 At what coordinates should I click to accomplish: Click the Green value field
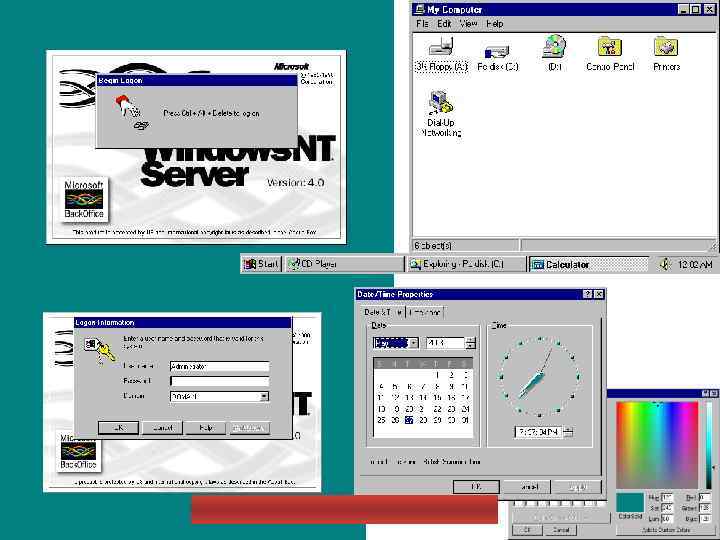coord(704,508)
